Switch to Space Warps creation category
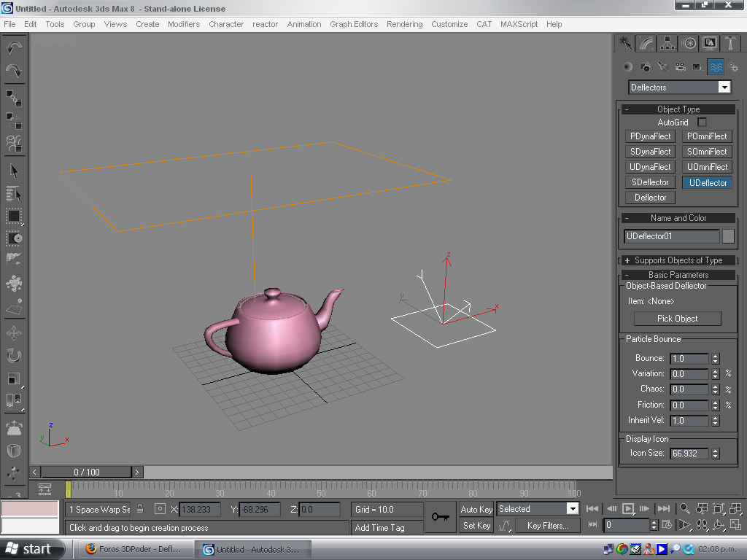Screen dimensions: 747x560 [716, 67]
